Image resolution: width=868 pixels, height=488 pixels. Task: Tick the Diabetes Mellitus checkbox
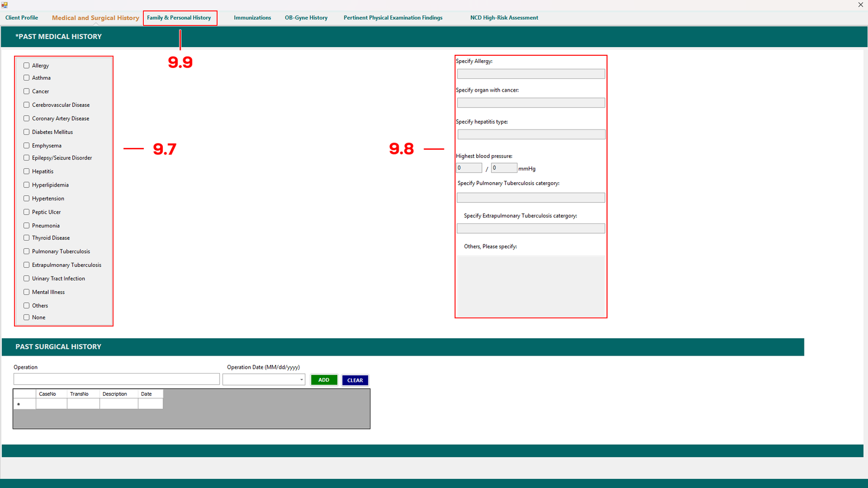click(27, 132)
